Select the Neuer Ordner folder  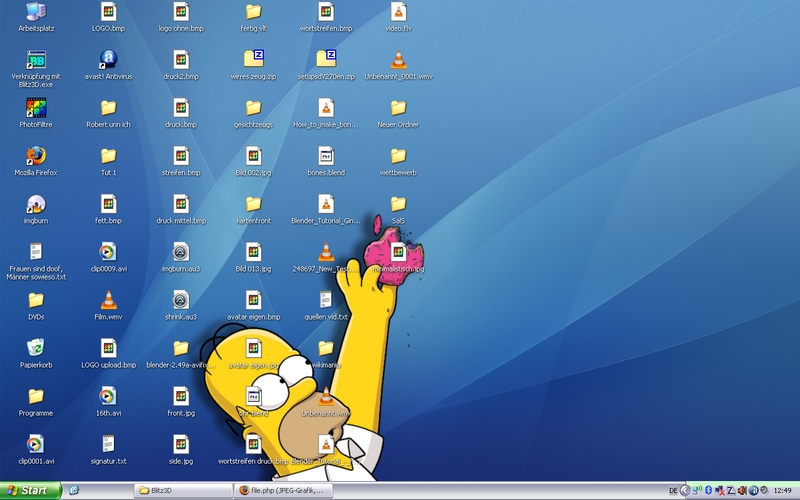click(398, 108)
